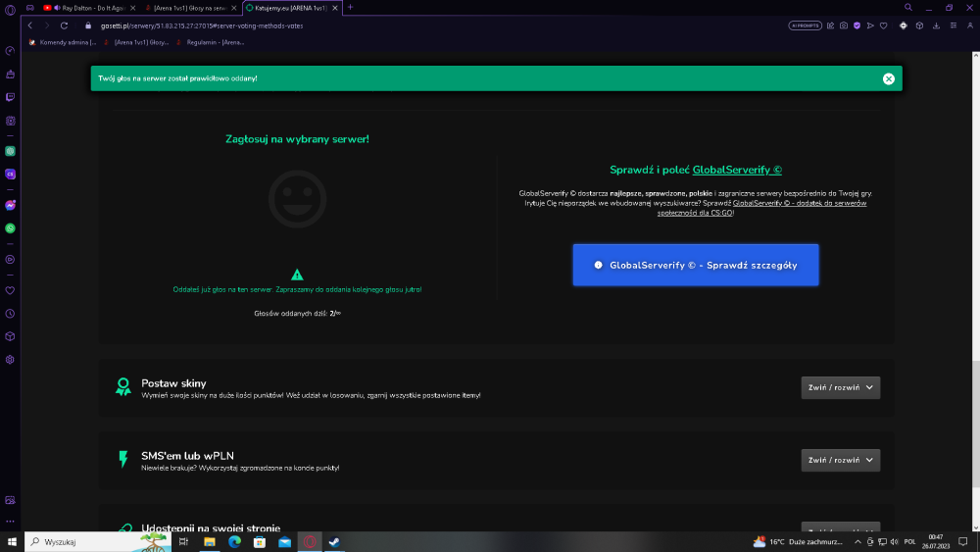The image size is (980, 552).
Task: Click the address bar URL field
Action: click(201, 25)
